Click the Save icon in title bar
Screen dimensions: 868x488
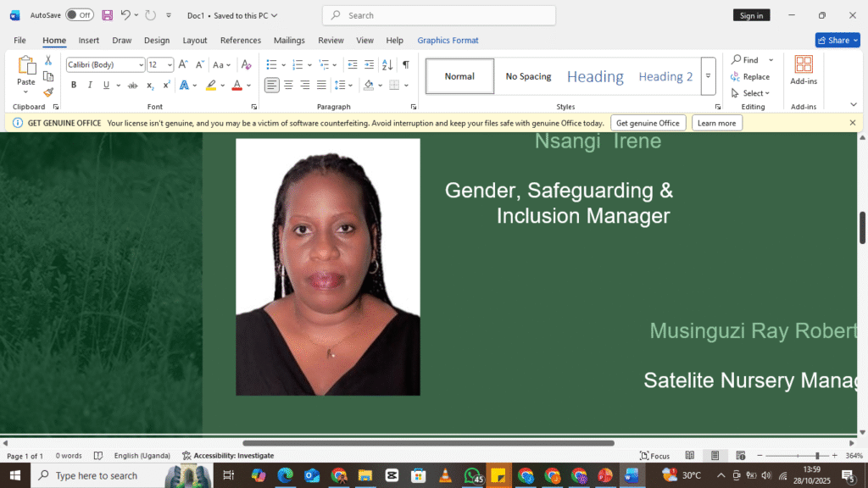click(x=108, y=15)
